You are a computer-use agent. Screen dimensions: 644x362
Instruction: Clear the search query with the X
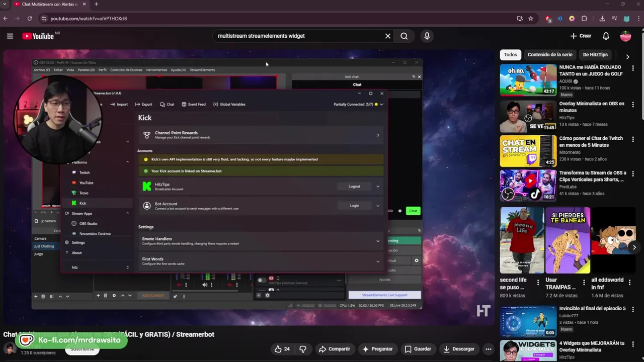tap(388, 36)
